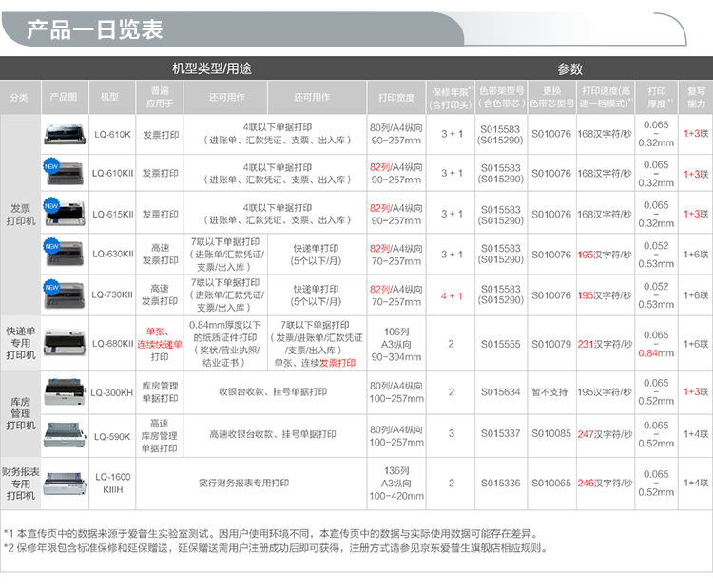Viewport: 713px width, 588px height.
Task: Click the 4 + 1 warranty value for LQ-730KII
Action: tap(452, 295)
